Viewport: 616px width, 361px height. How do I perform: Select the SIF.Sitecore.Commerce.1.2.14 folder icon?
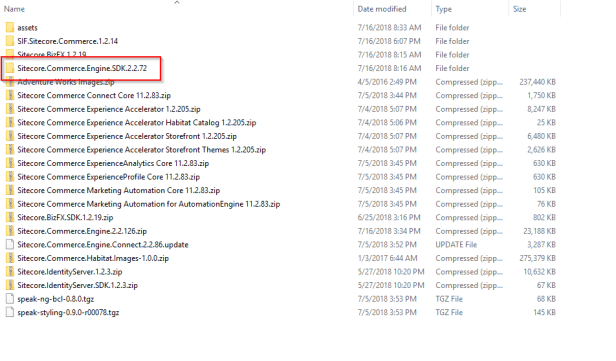[10, 41]
